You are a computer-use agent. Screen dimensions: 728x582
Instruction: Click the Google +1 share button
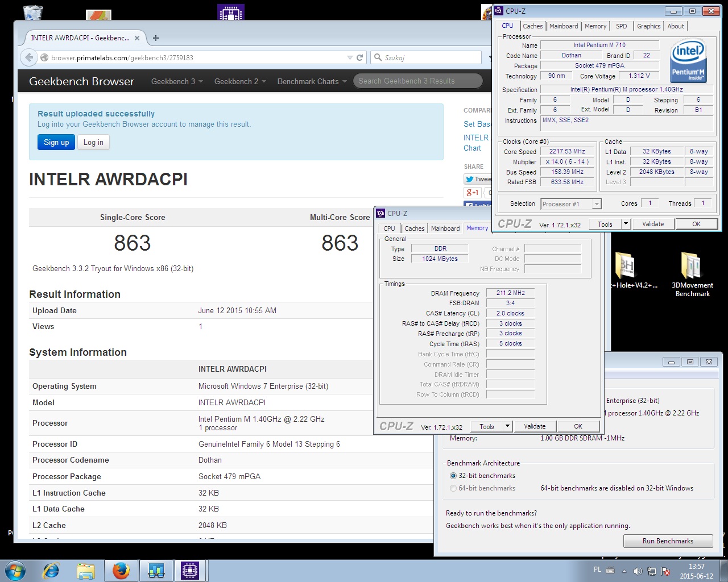click(x=472, y=193)
